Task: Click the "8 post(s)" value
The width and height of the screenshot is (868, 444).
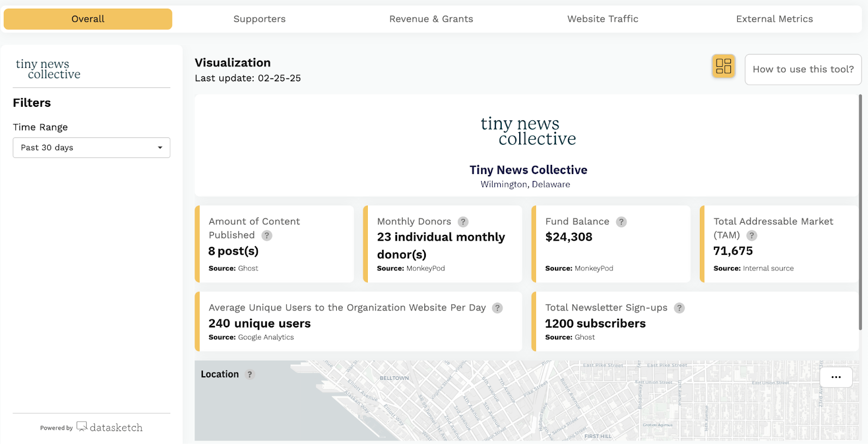Action: tap(233, 251)
